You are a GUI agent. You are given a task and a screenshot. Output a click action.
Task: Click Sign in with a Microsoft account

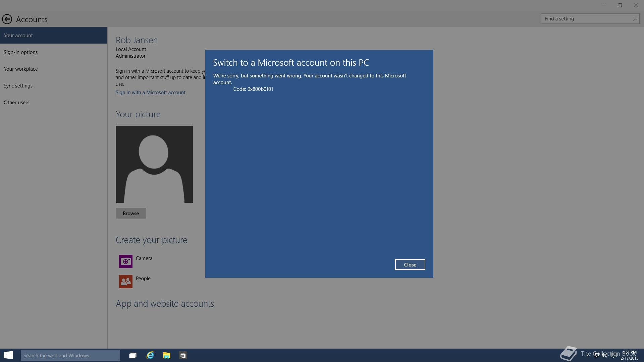click(x=150, y=93)
